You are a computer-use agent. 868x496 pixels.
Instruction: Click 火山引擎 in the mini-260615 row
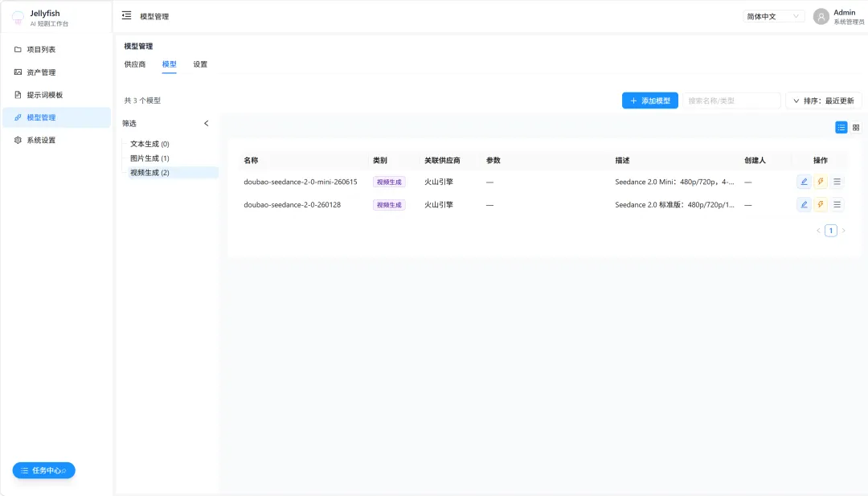coord(439,182)
